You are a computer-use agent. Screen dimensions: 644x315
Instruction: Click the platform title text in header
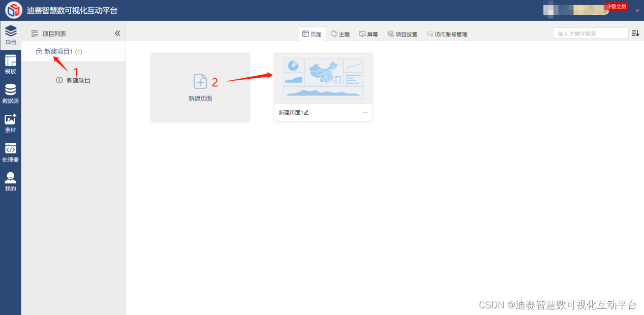tap(72, 10)
